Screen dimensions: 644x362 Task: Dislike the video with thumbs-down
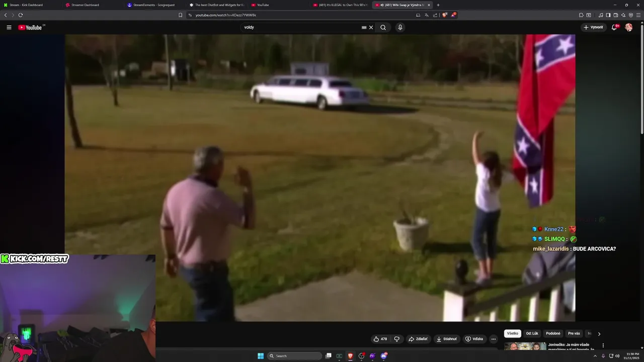(x=396, y=339)
